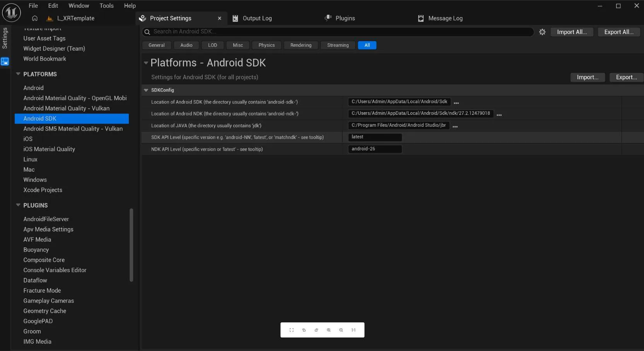644x351 pixels.
Task: Click the Output Log tab icon
Action: pos(235,18)
